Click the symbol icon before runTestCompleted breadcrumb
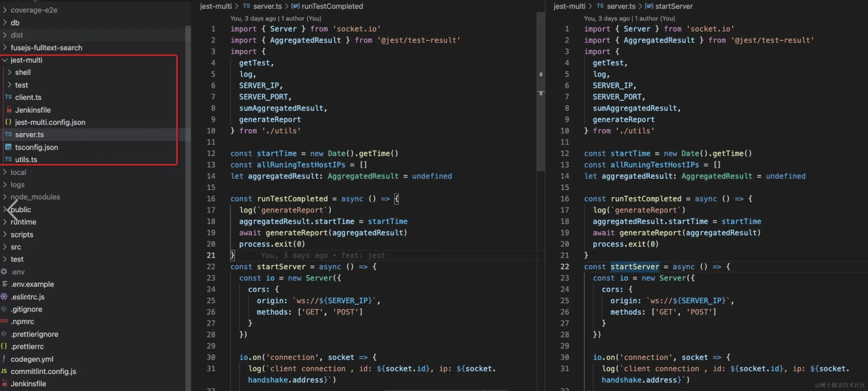 295,6
